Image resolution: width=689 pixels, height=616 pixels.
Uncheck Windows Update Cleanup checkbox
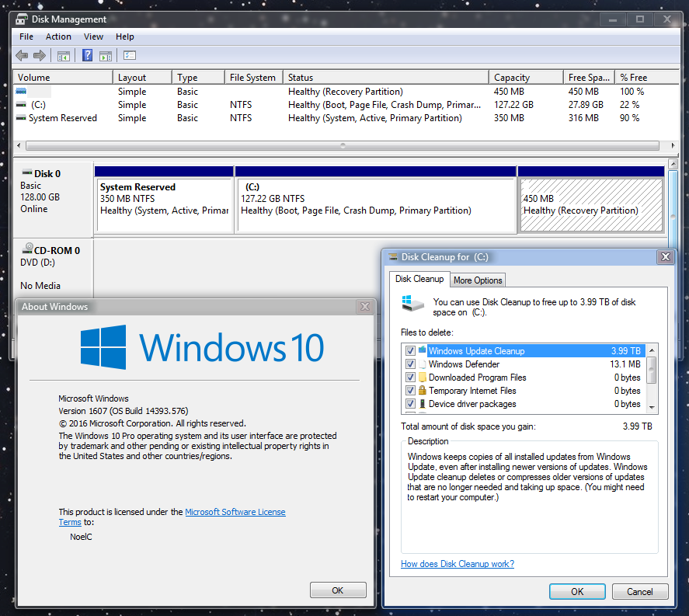pyautogui.click(x=410, y=350)
